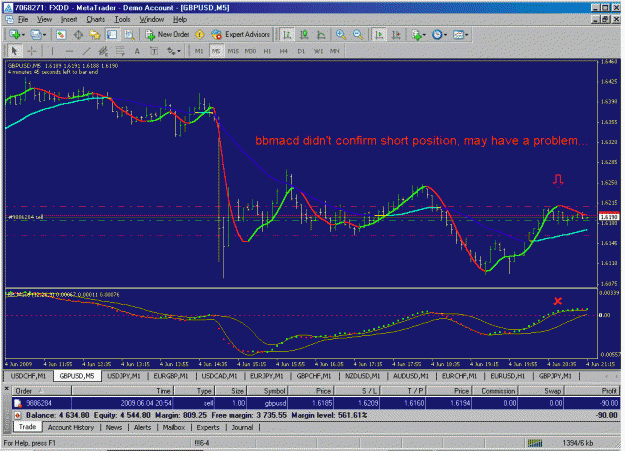Image resolution: width=625 pixels, height=451 pixels.
Task: Expand the Arrows objects dropdown arrow
Action: (179, 51)
